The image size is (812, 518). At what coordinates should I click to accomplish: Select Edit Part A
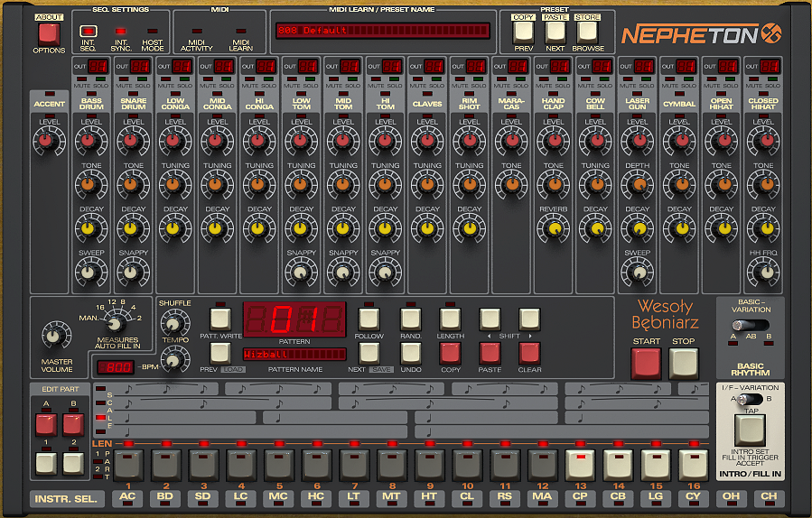click(46, 424)
